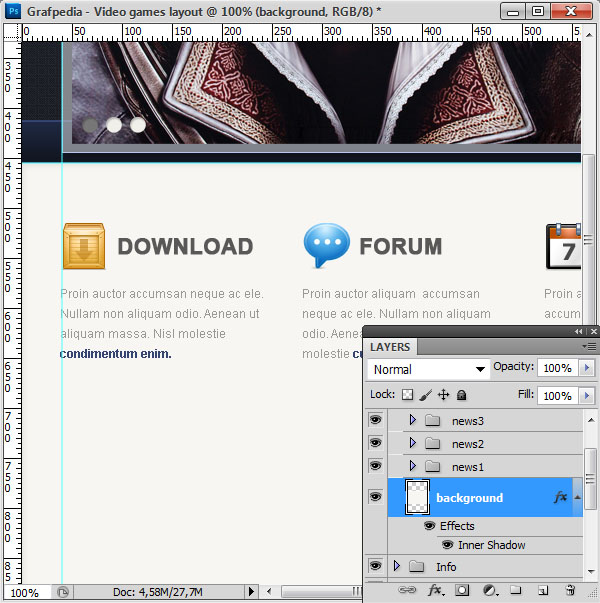This screenshot has height=603, width=600.
Task: Click the Photoshop Ps icon in title bar
Action: (13, 11)
